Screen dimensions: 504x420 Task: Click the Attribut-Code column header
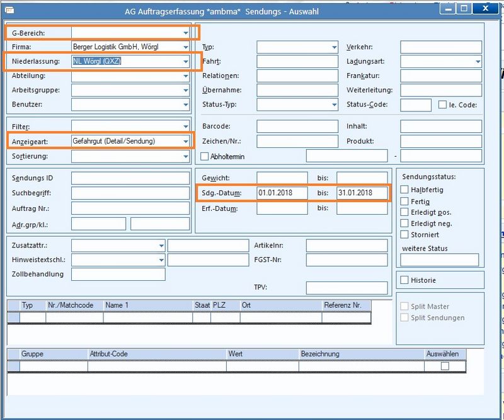[157, 354]
